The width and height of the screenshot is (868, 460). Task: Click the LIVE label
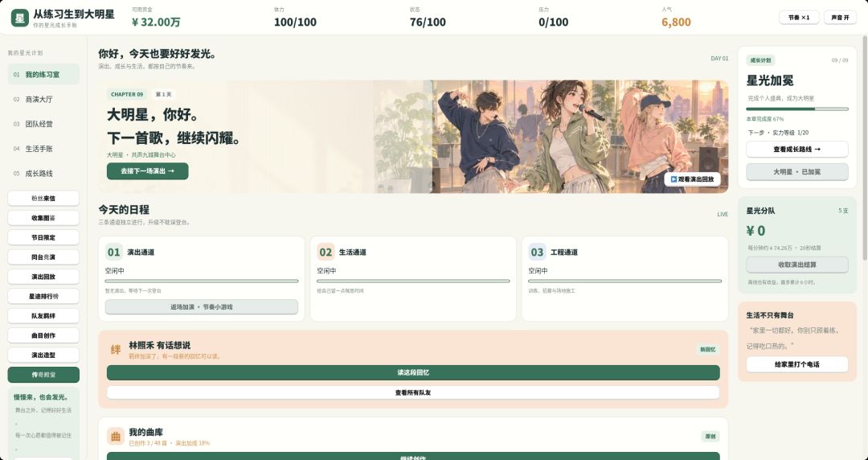pos(723,215)
